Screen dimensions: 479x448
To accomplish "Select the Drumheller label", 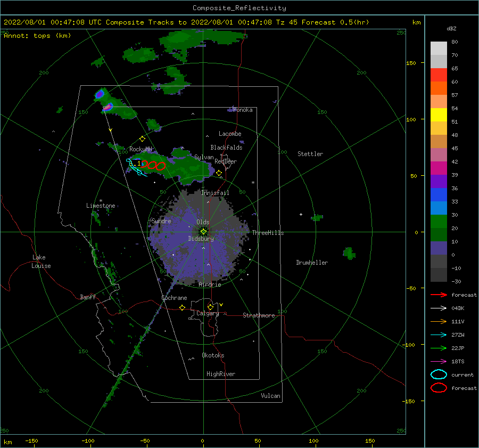I will pyautogui.click(x=312, y=263).
